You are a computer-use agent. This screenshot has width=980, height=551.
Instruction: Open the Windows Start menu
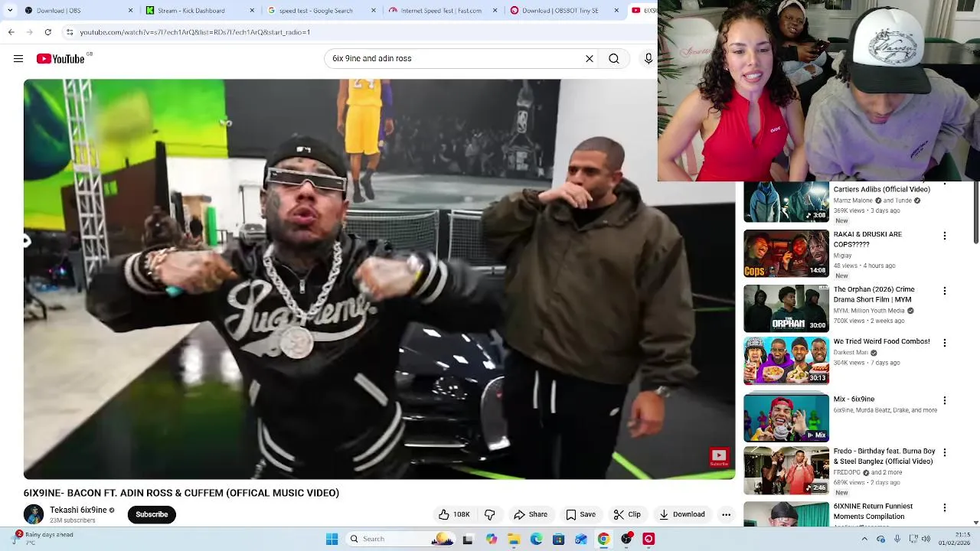(x=332, y=539)
